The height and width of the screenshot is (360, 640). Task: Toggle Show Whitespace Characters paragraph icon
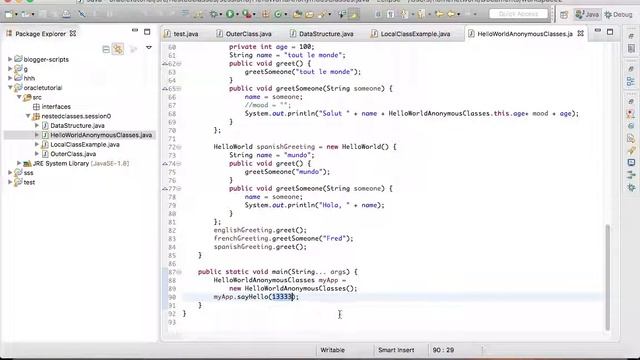pyautogui.click(x=390, y=14)
